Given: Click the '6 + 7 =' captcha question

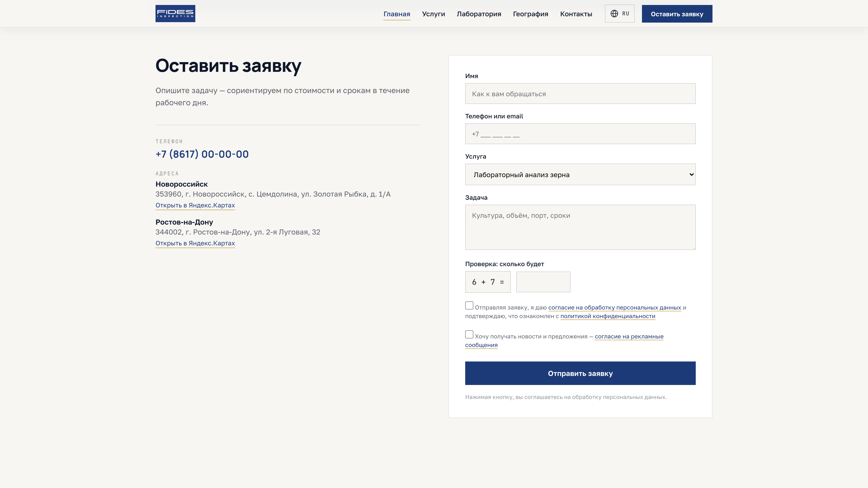Looking at the screenshot, I should 488,282.
